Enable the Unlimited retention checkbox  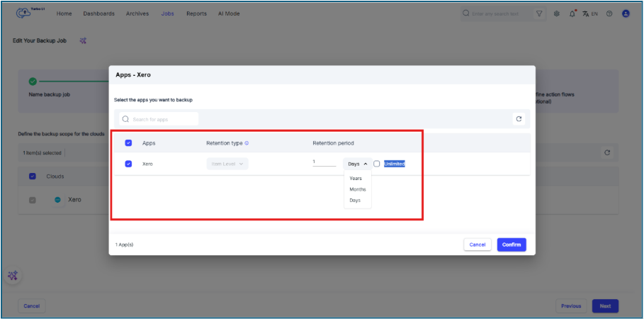tap(377, 164)
